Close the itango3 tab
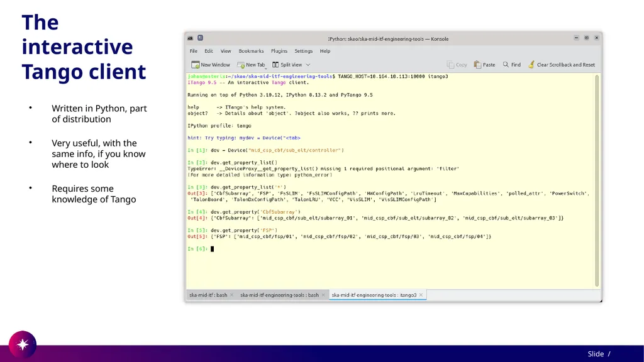This screenshot has width=644, height=362. [421, 295]
